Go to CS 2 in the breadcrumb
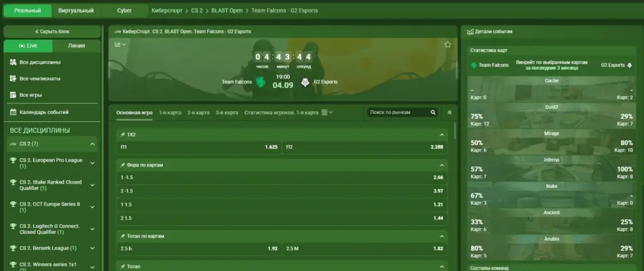This screenshot has height=271, width=644. tap(197, 11)
